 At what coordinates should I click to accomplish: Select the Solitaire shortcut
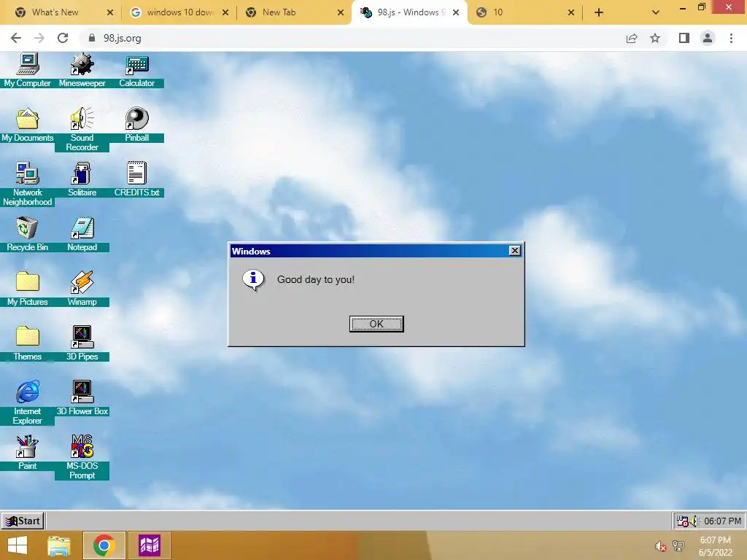[82, 180]
